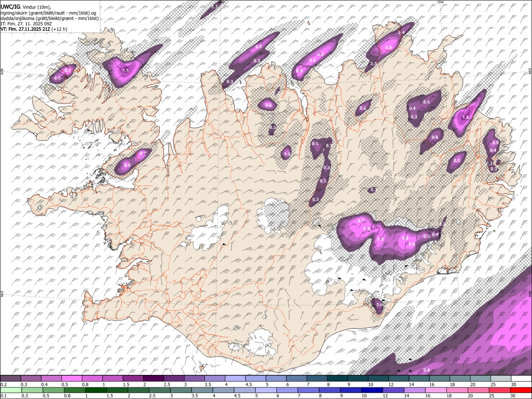Pick the deep blue 10 swatch, lower legend row
532x399 pixels.
pos(372,390)
